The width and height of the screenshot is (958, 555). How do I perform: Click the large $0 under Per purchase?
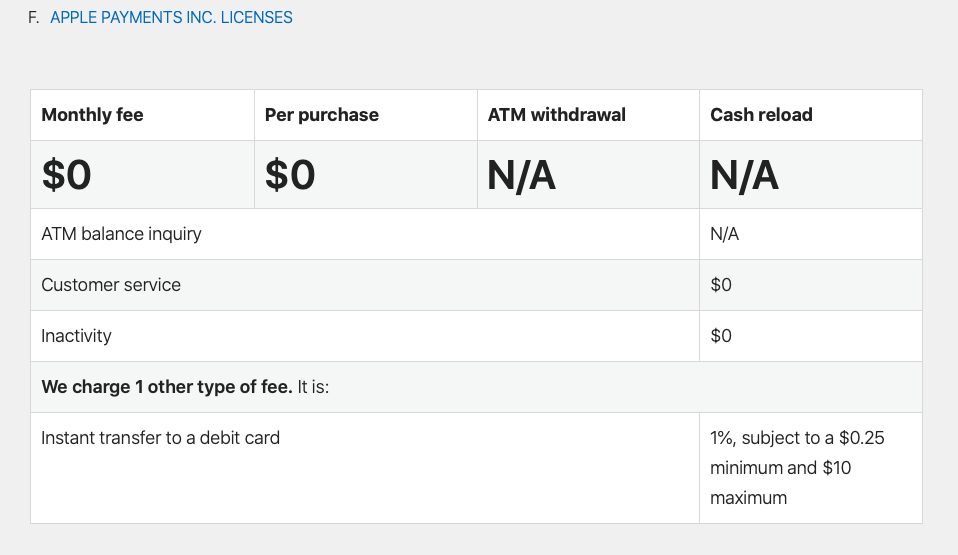click(x=290, y=175)
